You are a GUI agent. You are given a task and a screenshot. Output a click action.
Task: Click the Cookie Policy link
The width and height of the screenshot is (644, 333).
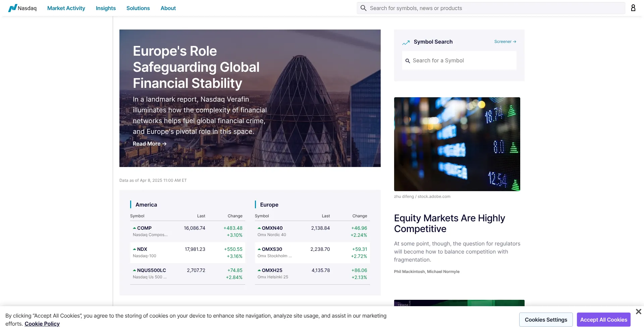42,324
